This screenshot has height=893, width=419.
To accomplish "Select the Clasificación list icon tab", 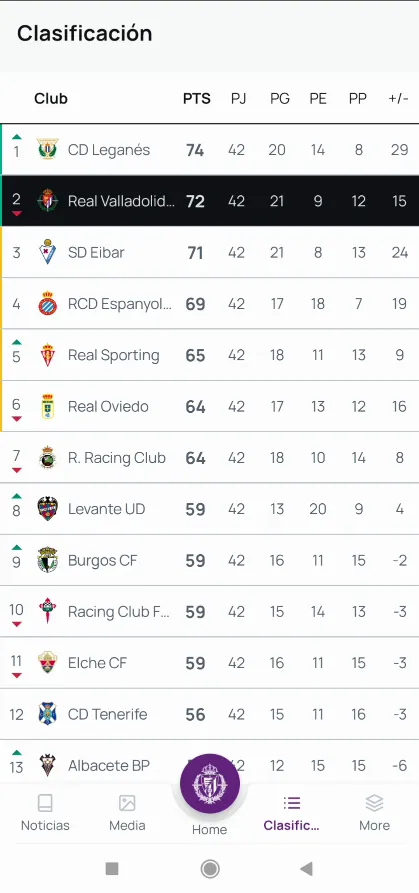I will [x=291, y=813].
